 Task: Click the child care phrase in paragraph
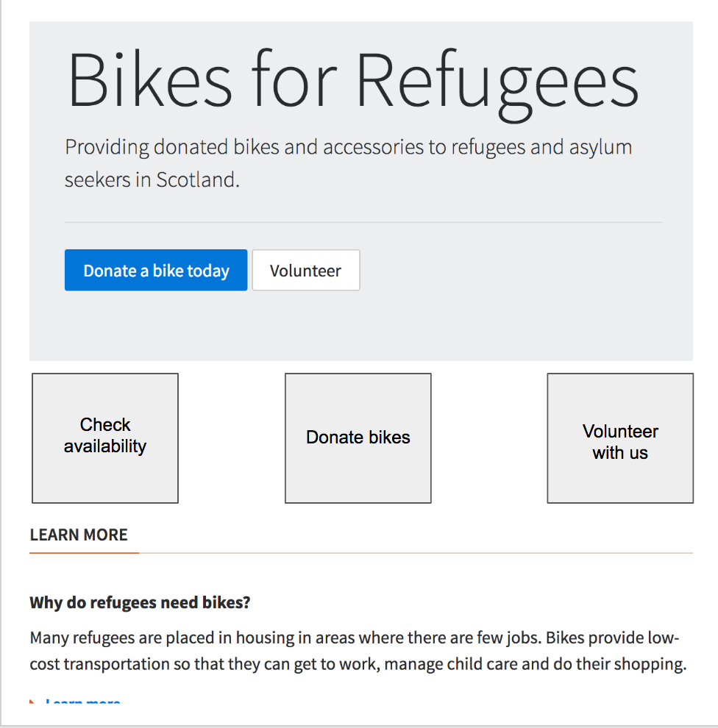click(x=482, y=664)
